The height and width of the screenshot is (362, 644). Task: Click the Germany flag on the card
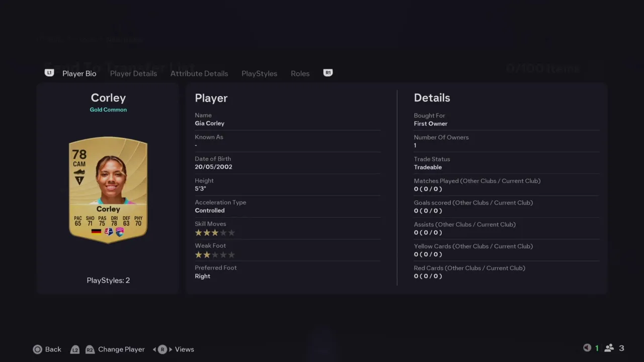click(96, 232)
